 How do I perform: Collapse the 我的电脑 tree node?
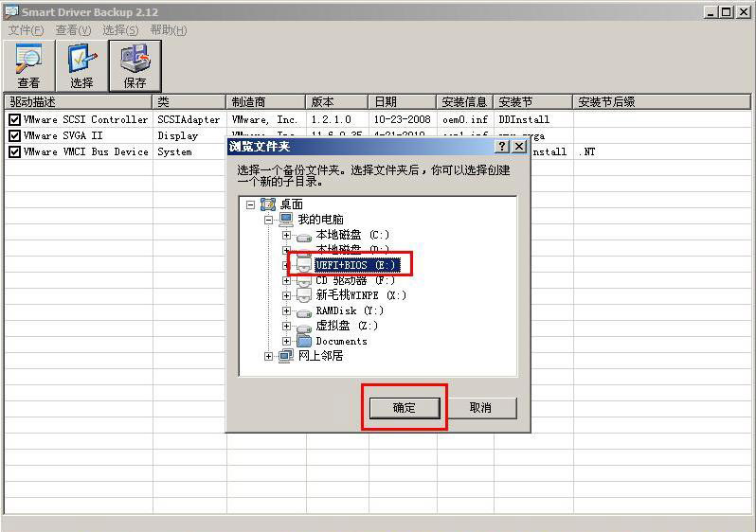[x=268, y=220]
